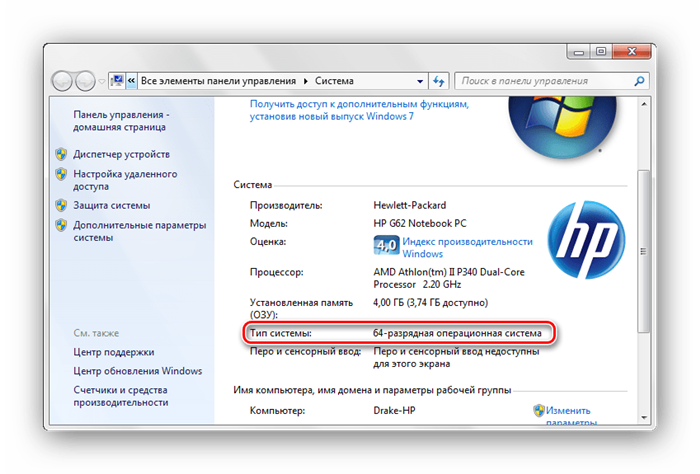700x474 pixels.
Task: Select the 'Система' breadcrumb
Action: [334, 81]
